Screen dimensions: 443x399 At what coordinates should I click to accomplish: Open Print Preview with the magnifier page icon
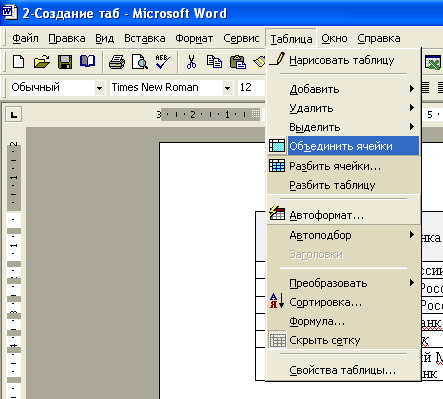pyautogui.click(x=140, y=62)
